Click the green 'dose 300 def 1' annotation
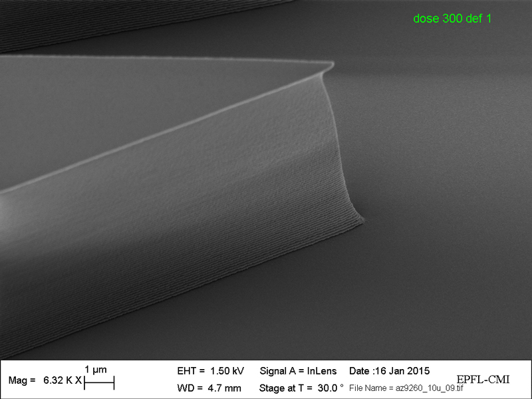The height and width of the screenshot is (399, 532). [452, 19]
